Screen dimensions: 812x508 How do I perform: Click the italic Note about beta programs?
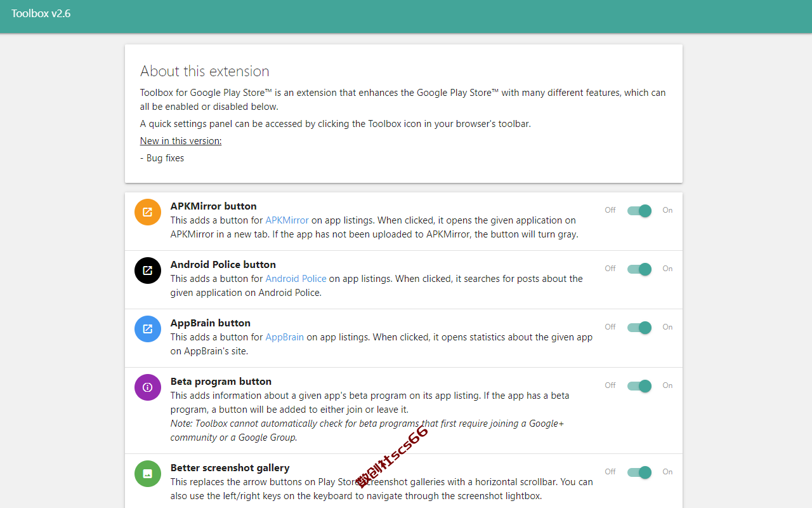pos(367,431)
